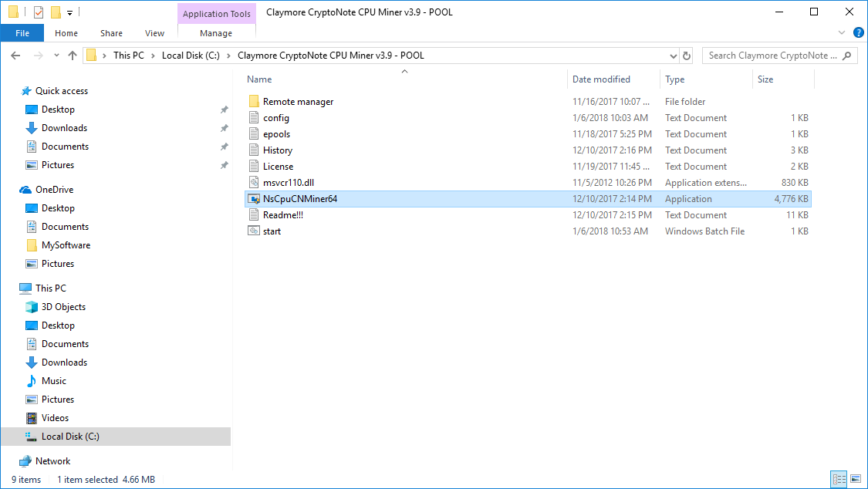
Task: Click the 830 KB size cell
Action: 795,183
